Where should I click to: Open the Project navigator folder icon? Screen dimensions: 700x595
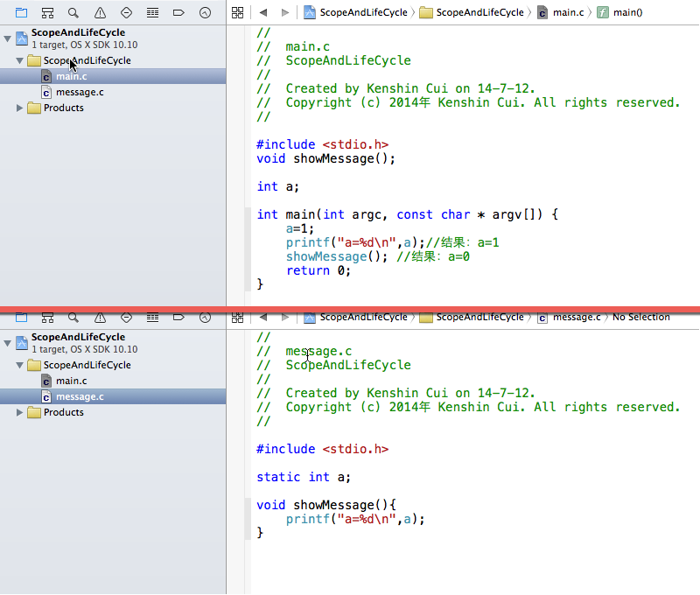(x=21, y=12)
